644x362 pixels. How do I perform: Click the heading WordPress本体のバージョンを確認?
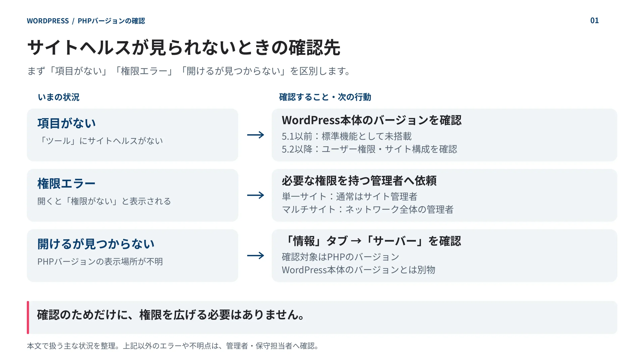tap(372, 120)
